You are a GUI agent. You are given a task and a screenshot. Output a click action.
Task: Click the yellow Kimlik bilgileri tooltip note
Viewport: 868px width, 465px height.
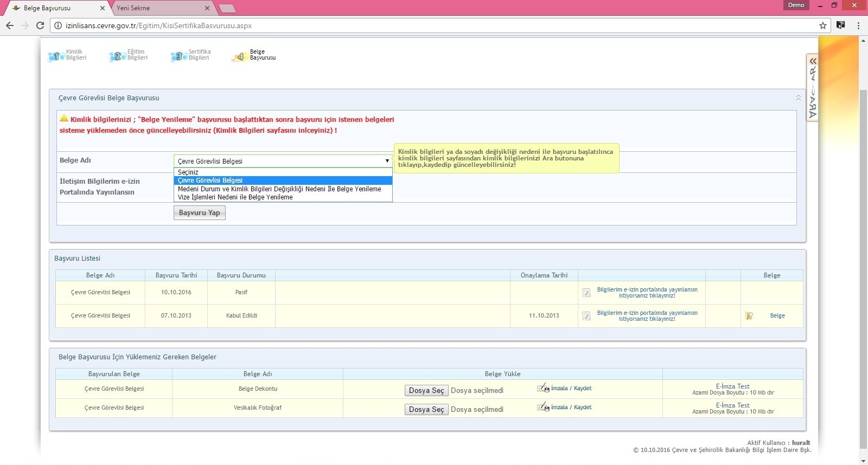tap(506, 158)
